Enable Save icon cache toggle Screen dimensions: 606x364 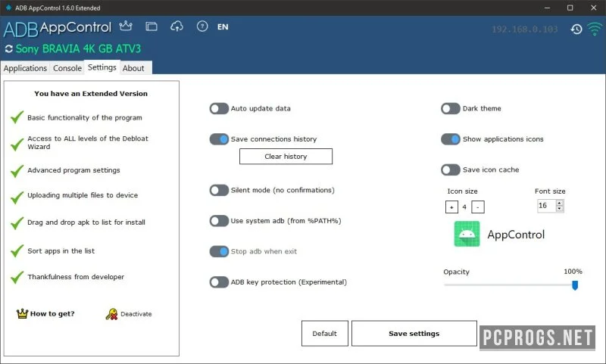point(450,170)
